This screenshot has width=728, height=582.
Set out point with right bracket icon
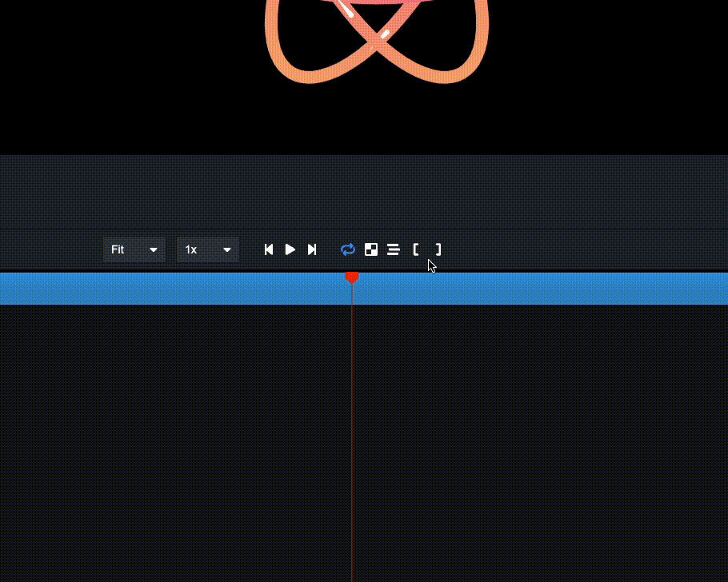438,249
